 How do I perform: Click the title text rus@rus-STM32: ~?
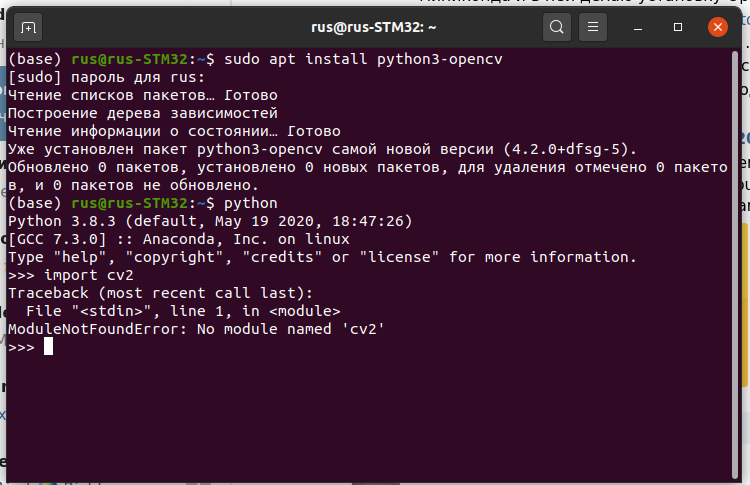[x=374, y=27]
